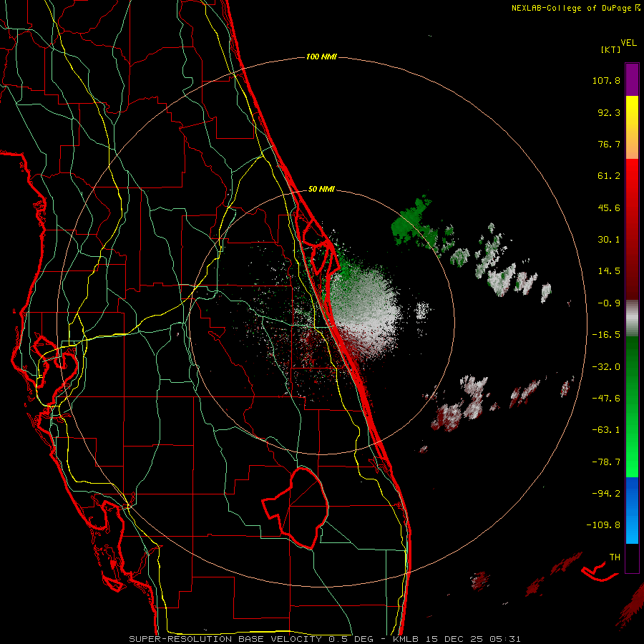Pick the gray near-zero segment of the velocity color bar

[x=632, y=318]
